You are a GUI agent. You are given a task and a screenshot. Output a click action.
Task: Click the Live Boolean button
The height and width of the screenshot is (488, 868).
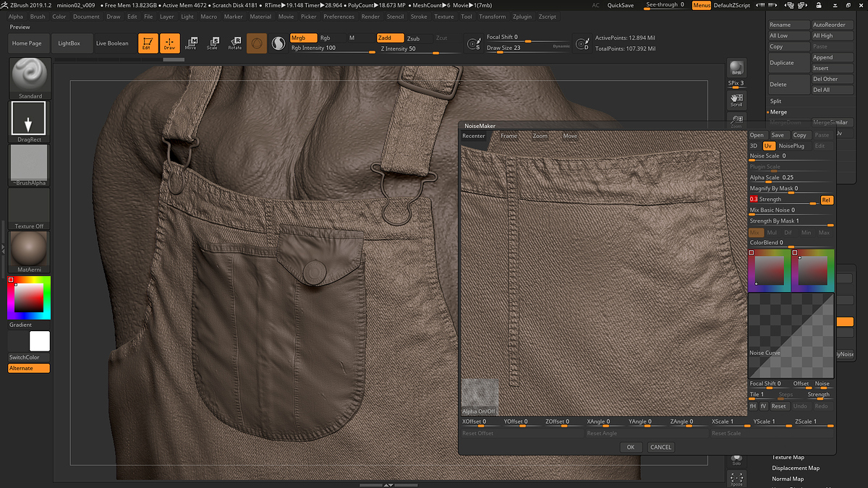(x=112, y=43)
